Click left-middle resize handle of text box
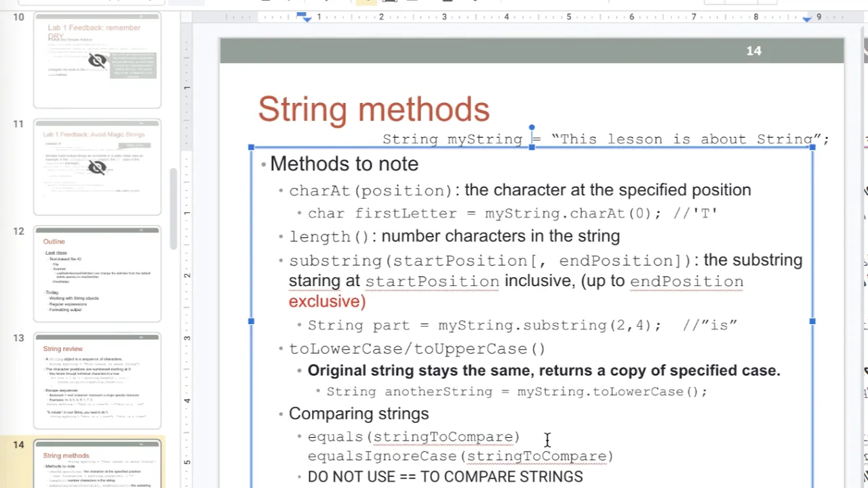The image size is (868, 488). click(252, 321)
